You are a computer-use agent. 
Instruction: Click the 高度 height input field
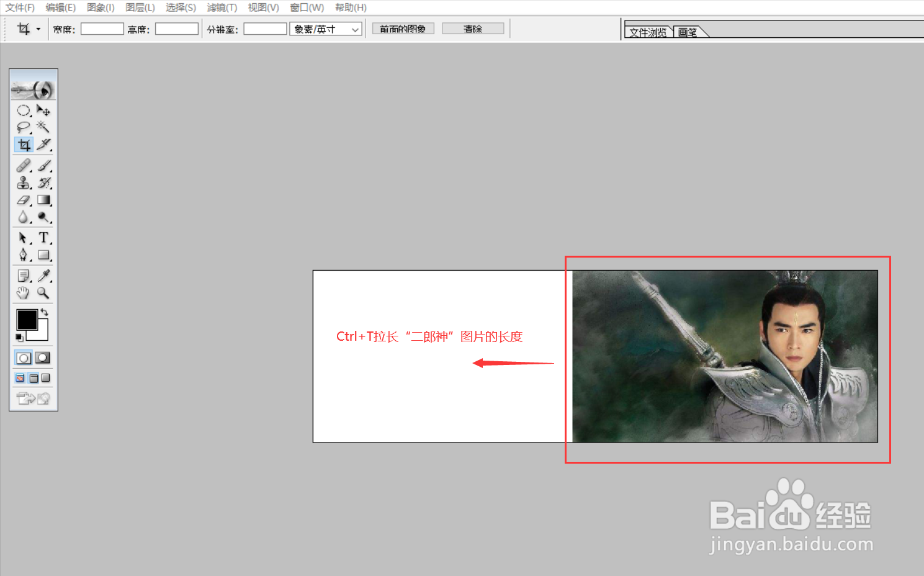coord(177,29)
